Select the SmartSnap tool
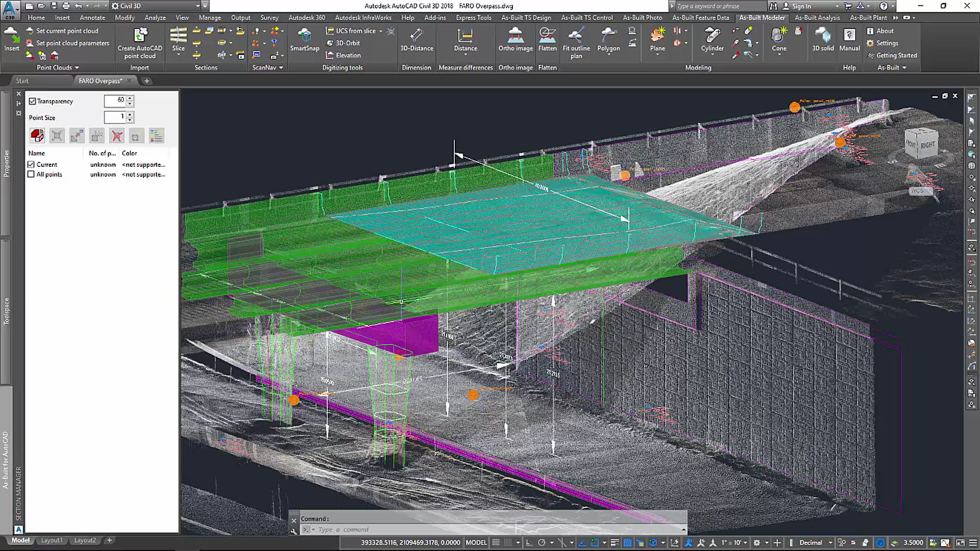 coord(304,36)
